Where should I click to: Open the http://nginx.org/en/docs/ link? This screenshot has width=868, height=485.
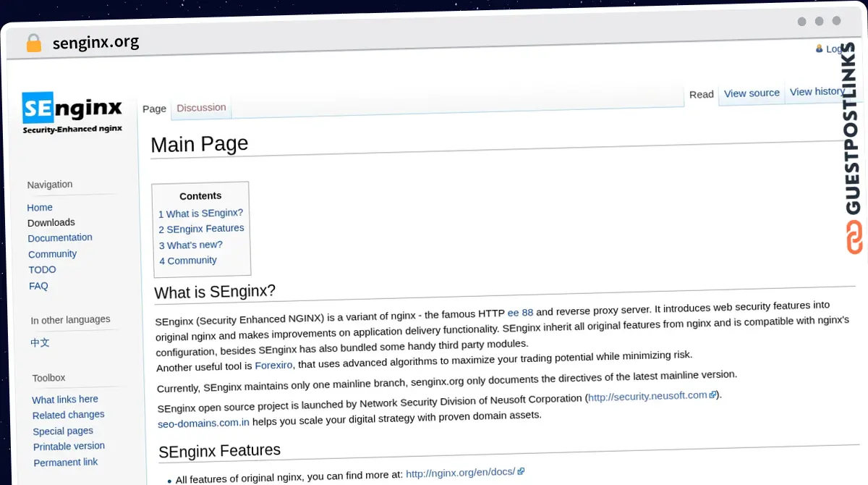pyautogui.click(x=460, y=473)
